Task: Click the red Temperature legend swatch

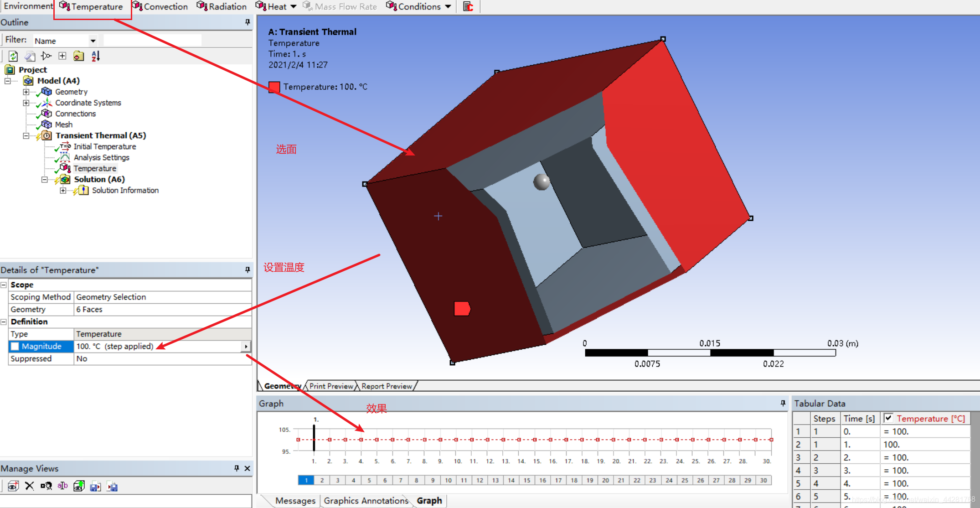Action: pyautogui.click(x=274, y=87)
